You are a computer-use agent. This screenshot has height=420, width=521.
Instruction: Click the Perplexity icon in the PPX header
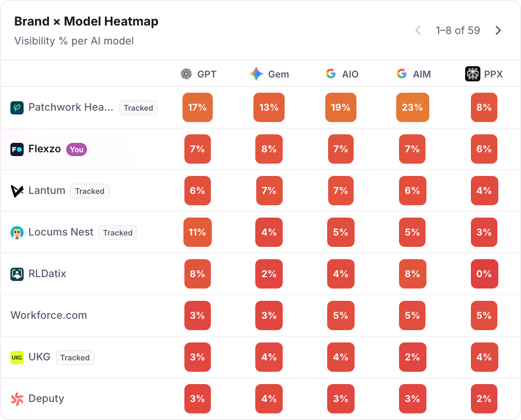pos(472,74)
